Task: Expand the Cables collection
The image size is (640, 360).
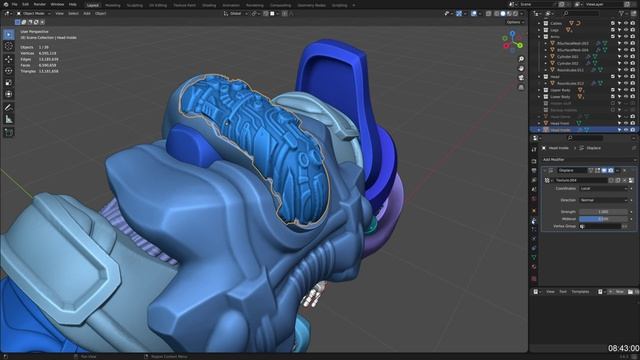Action: [x=539, y=23]
